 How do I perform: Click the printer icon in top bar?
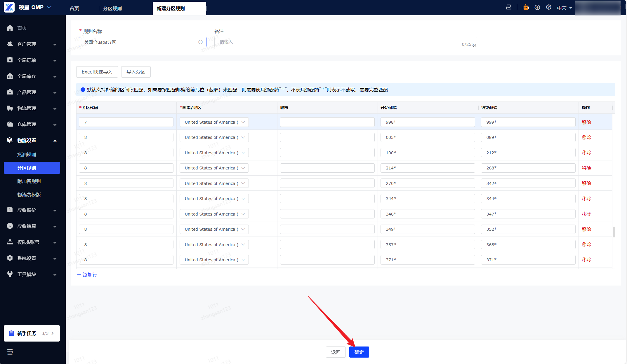tap(509, 7)
